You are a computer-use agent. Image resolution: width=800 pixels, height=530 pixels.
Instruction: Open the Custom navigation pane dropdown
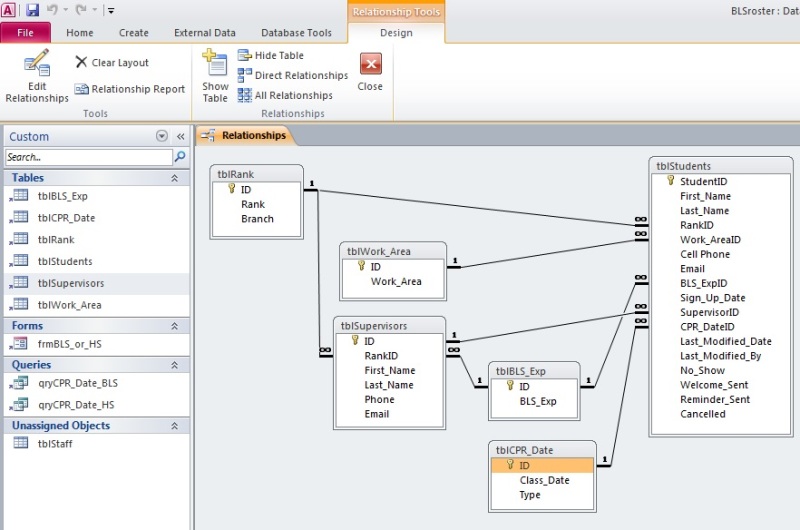[162, 136]
